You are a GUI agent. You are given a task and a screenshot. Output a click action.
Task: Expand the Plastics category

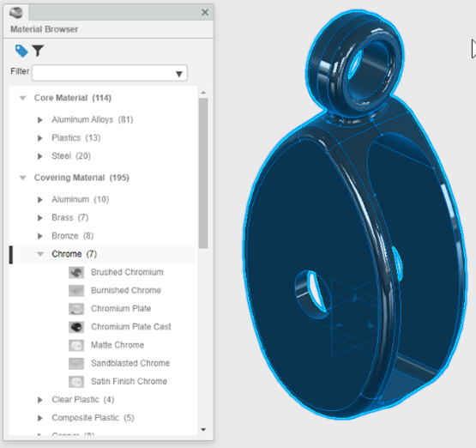tap(39, 138)
